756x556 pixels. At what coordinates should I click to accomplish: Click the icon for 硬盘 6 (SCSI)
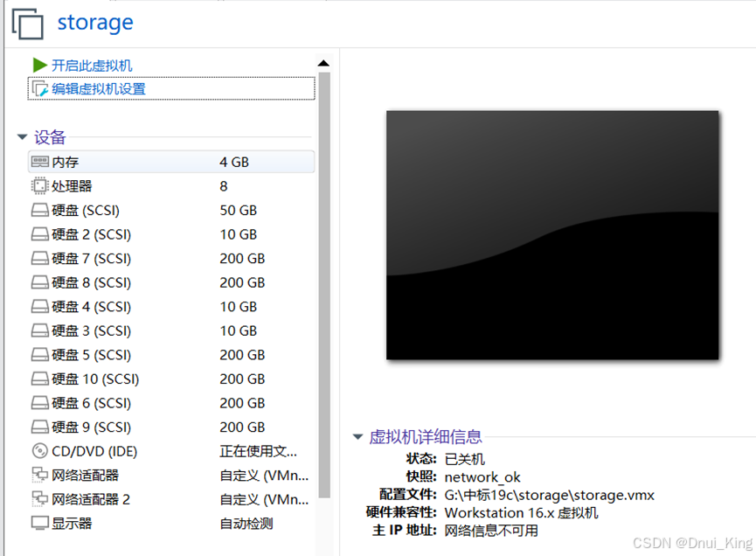(x=39, y=403)
